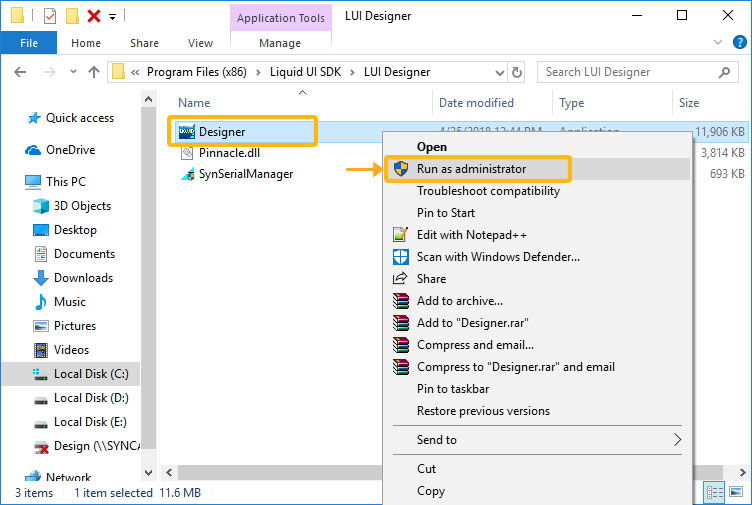Open the Share ribbon tab

point(144,43)
